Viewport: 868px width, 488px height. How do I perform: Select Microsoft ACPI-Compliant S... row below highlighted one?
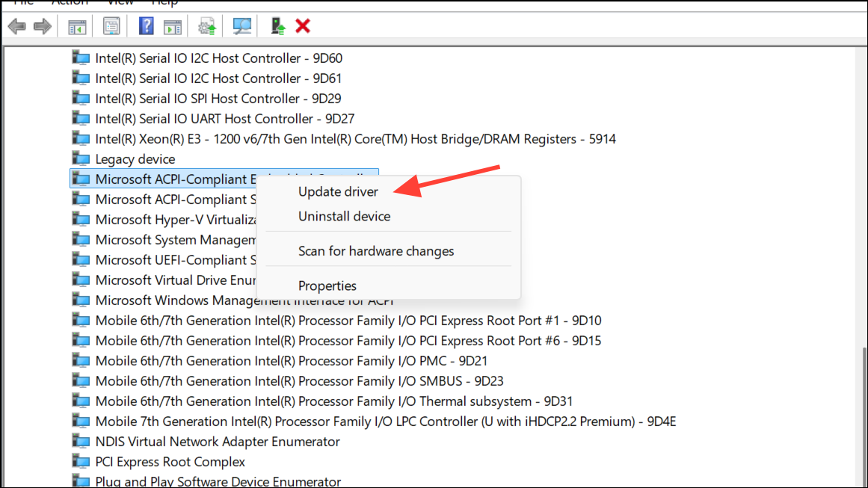[x=176, y=200]
